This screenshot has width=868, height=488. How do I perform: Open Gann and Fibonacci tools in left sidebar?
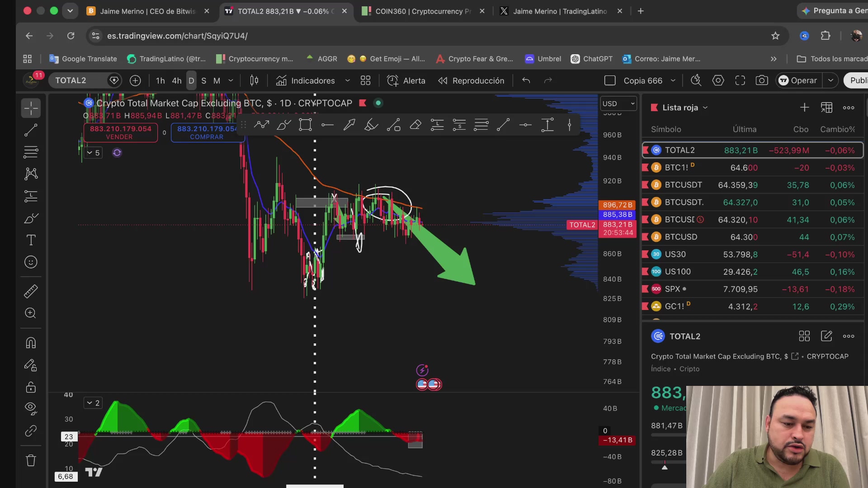[x=31, y=152]
